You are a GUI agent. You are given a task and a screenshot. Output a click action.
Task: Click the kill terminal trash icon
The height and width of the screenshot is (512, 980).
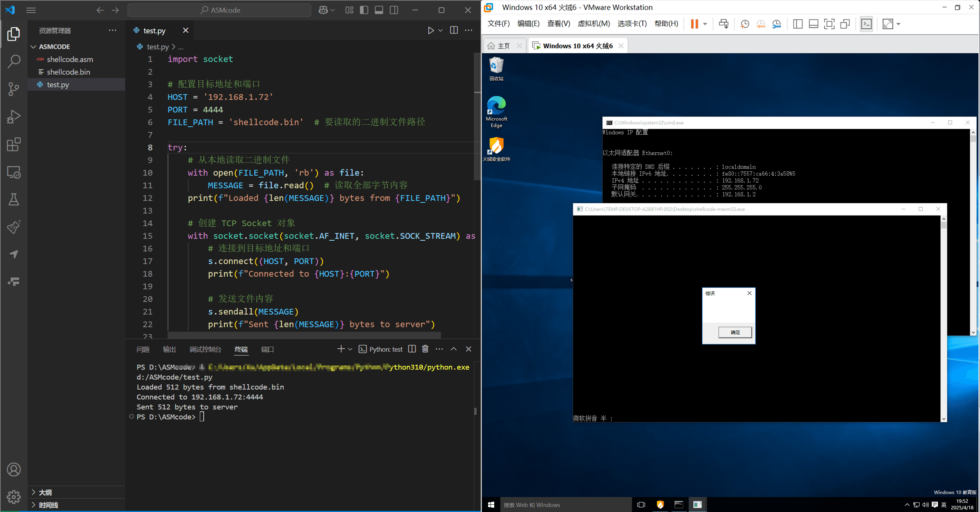(x=425, y=349)
